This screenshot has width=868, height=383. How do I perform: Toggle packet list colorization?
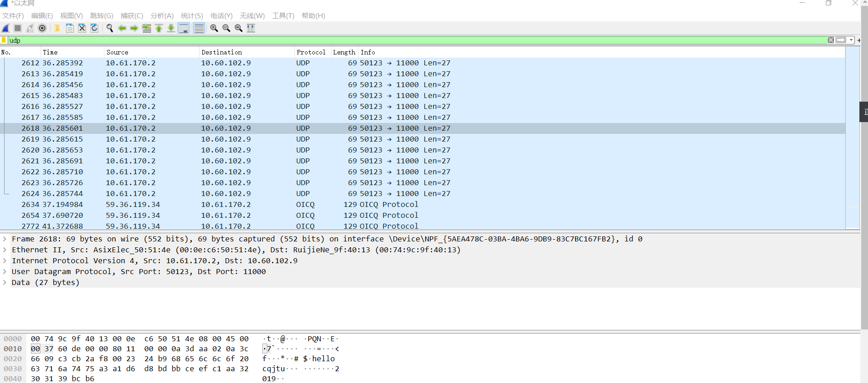199,28
